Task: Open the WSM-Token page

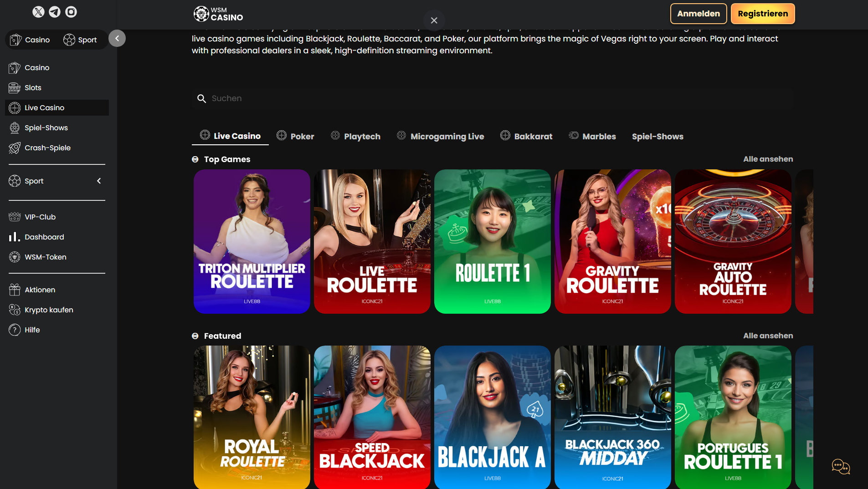Action: (45, 257)
